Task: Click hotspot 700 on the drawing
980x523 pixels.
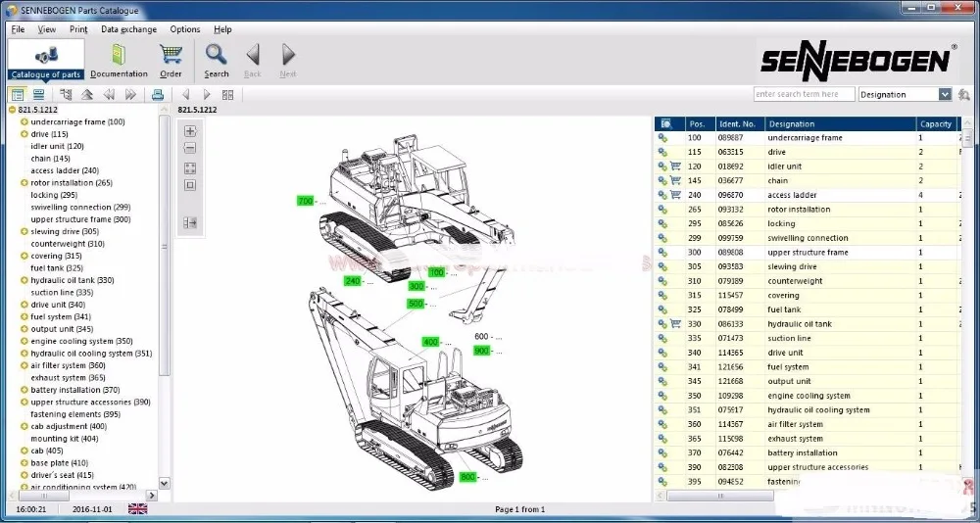Action: pos(305,201)
